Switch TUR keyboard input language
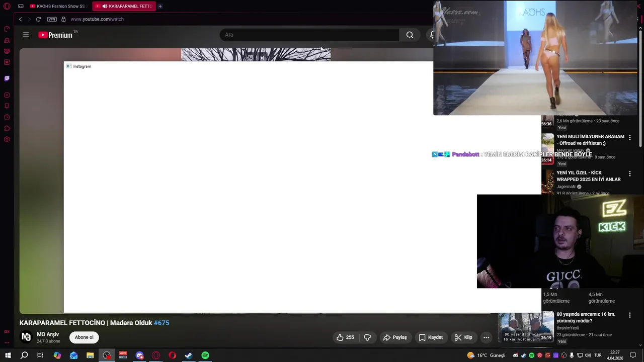 pyautogui.click(x=598, y=355)
